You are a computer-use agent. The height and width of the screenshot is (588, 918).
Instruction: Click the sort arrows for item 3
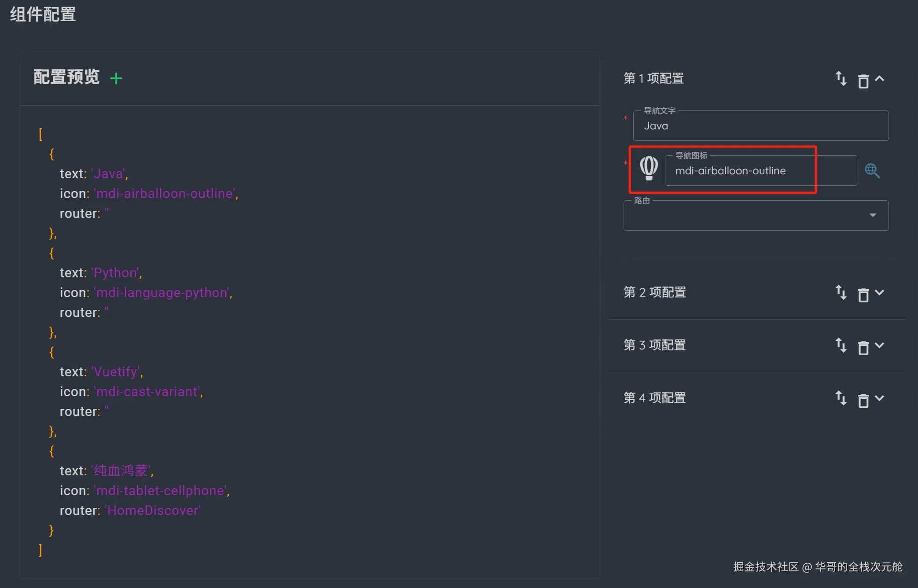tap(841, 345)
